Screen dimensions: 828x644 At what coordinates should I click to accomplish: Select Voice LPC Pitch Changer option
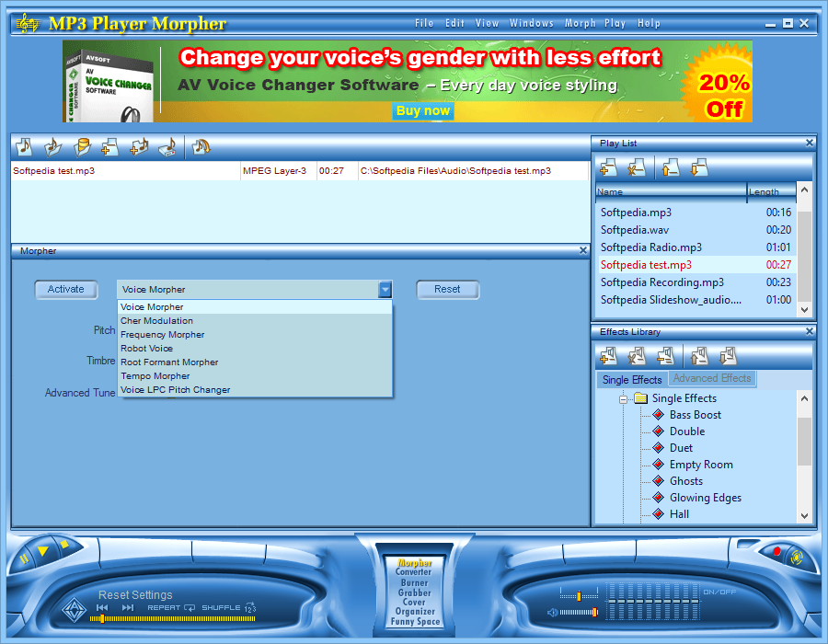[255, 389]
